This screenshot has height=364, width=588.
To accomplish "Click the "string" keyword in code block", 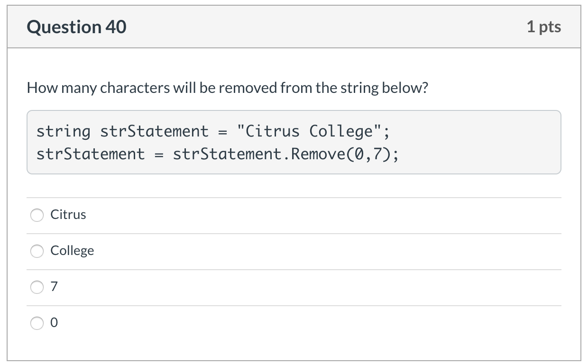I will tap(63, 131).
